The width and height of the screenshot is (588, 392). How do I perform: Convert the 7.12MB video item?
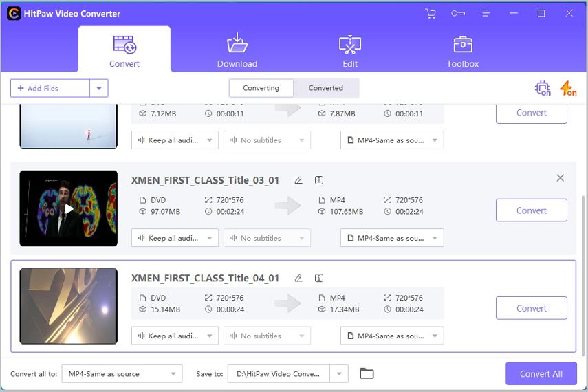pyautogui.click(x=532, y=113)
